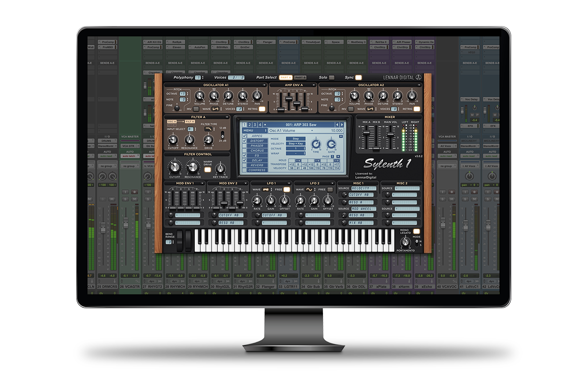Click the pitch bend wheel
This screenshot has height=373, width=588.
coord(180,240)
